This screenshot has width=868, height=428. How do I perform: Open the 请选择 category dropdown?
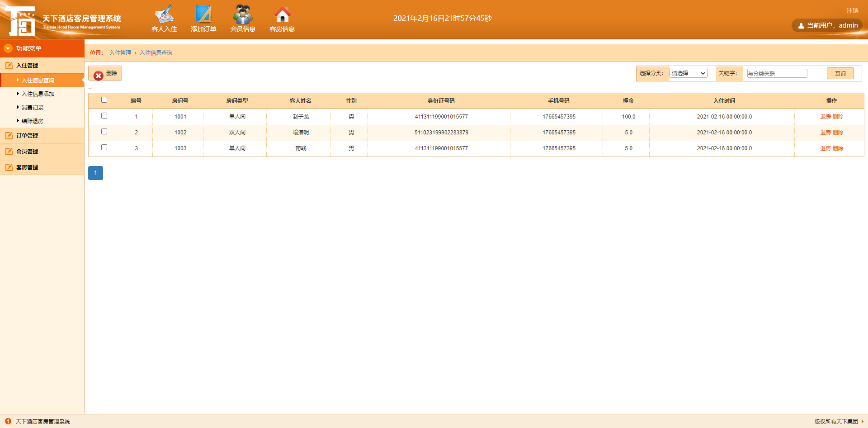pyautogui.click(x=688, y=73)
